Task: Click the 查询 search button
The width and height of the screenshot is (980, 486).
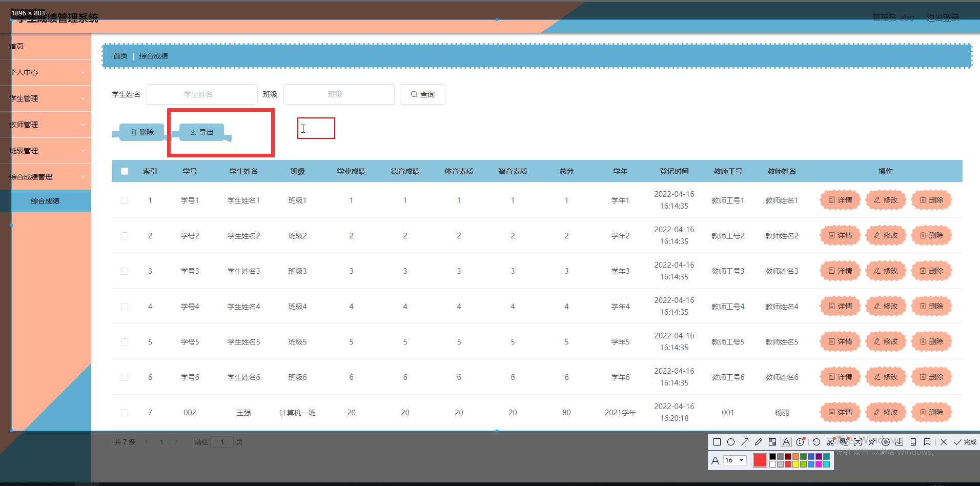Action: (x=422, y=94)
